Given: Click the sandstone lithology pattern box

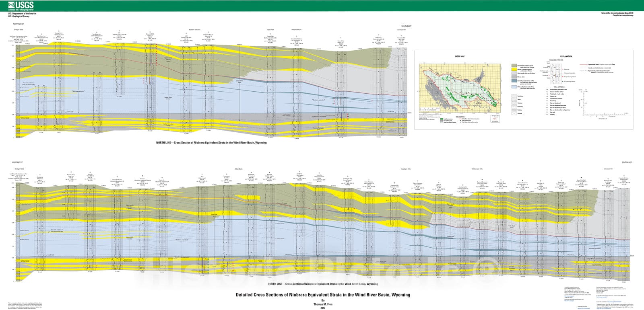Looking at the screenshot, I should (514, 96).
